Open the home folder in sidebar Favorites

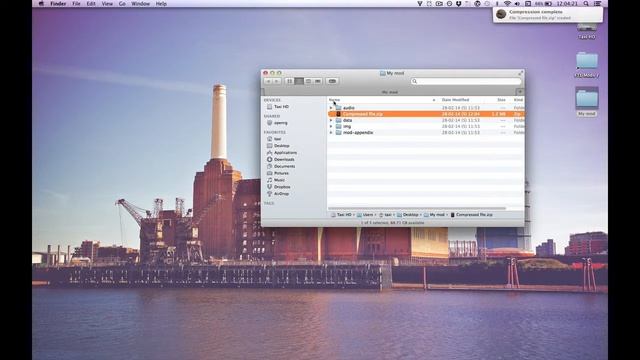[x=274, y=139]
